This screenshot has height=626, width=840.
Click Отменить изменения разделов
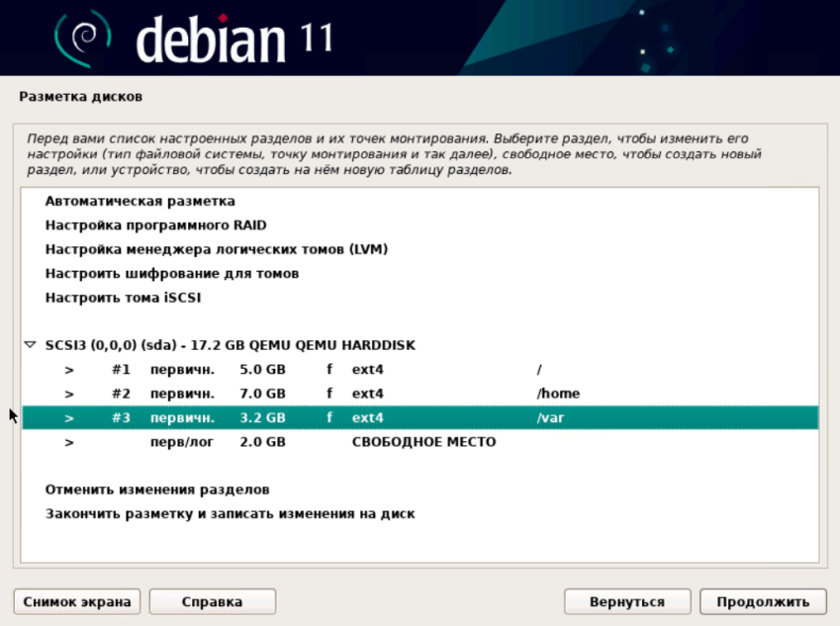[157, 490]
